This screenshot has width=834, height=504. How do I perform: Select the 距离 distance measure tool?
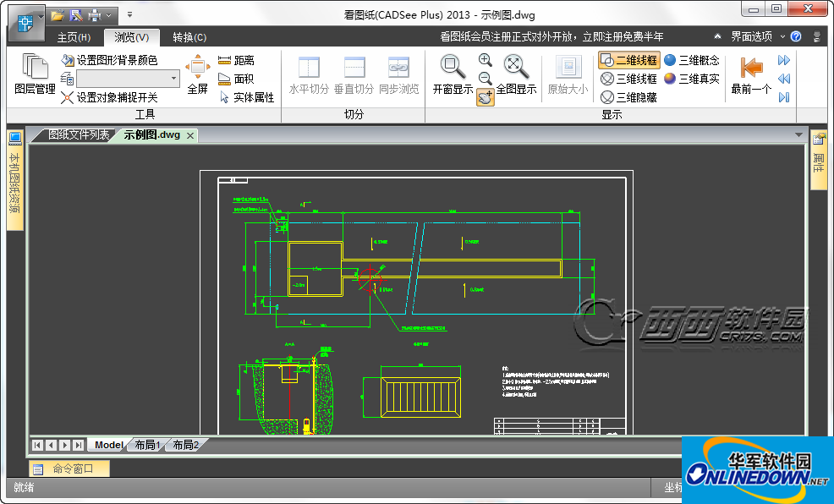pos(236,60)
